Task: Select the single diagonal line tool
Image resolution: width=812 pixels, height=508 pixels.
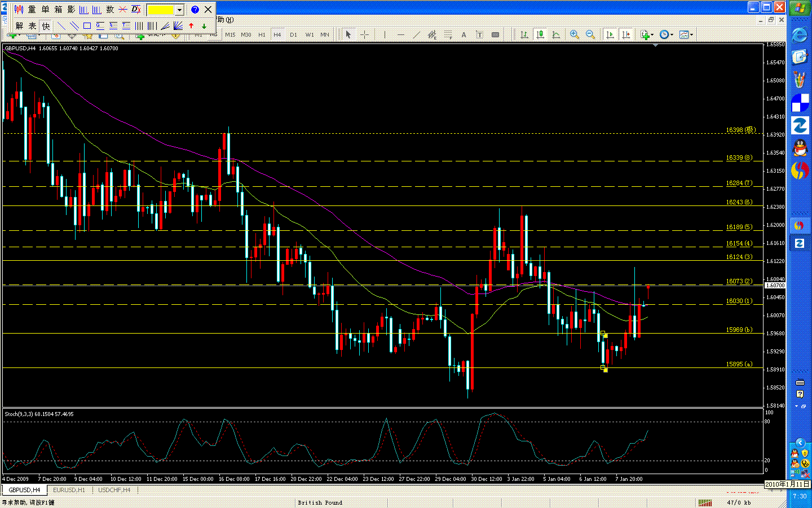Action: 61,26
